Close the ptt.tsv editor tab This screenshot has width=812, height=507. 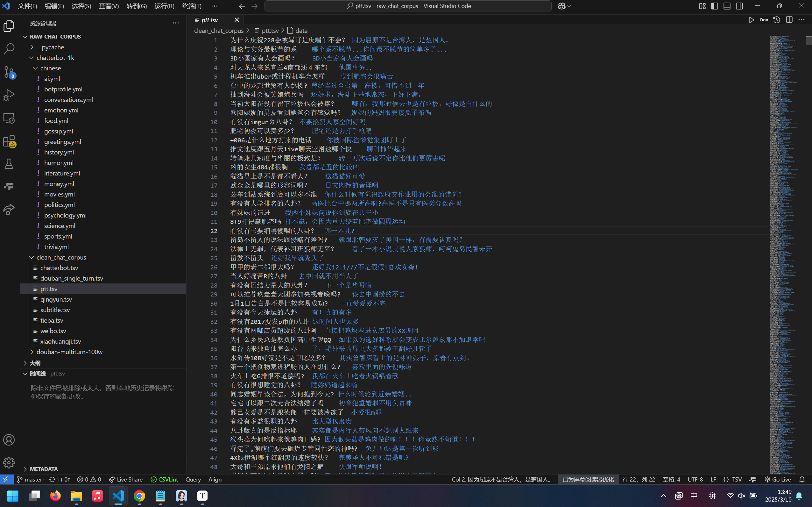[237, 20]
